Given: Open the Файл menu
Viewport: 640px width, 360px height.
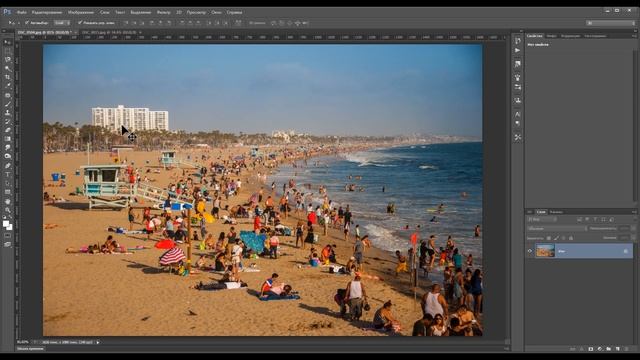Looking at the screenshot, I should [x=22, y=13].
